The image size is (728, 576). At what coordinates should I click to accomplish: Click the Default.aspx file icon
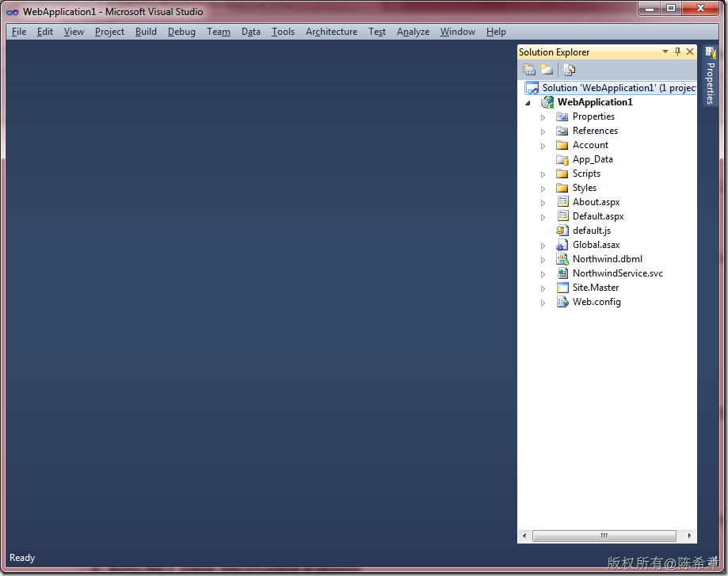(562, 216)
